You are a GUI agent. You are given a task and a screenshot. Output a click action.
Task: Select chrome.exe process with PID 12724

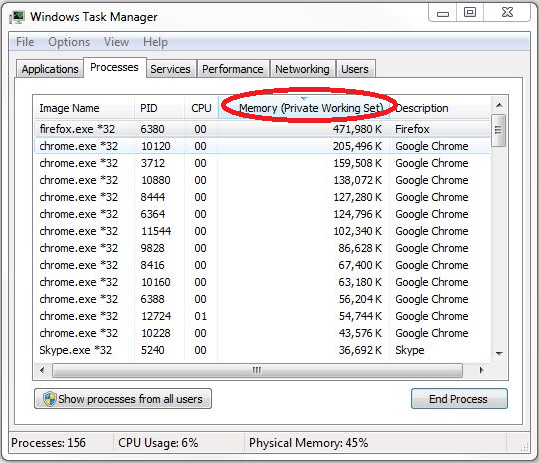click(x=262, y=316)
